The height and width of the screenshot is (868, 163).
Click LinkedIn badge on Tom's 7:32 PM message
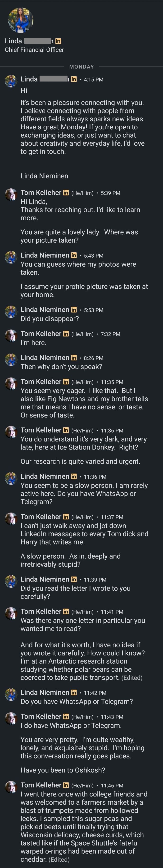tap(66, 334)
